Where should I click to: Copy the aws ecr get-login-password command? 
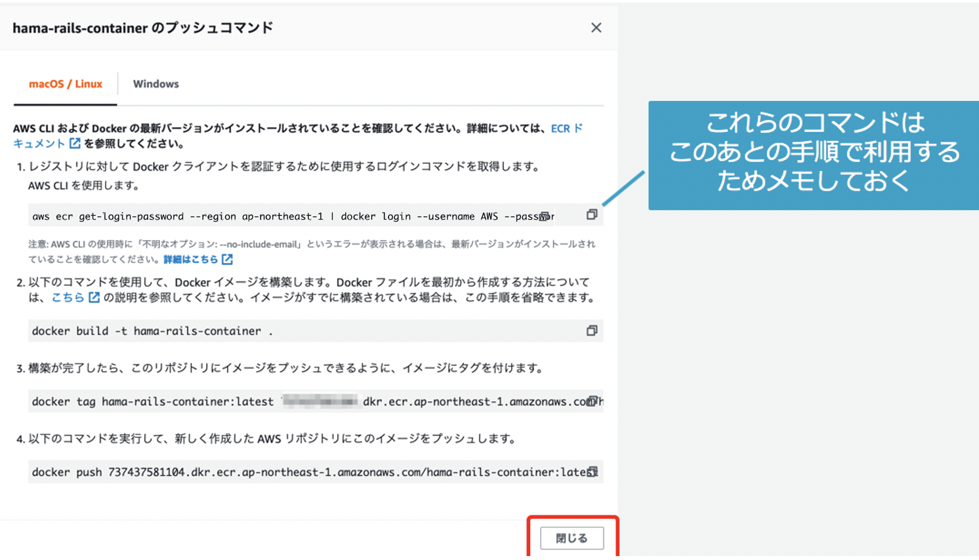point(592,214)
